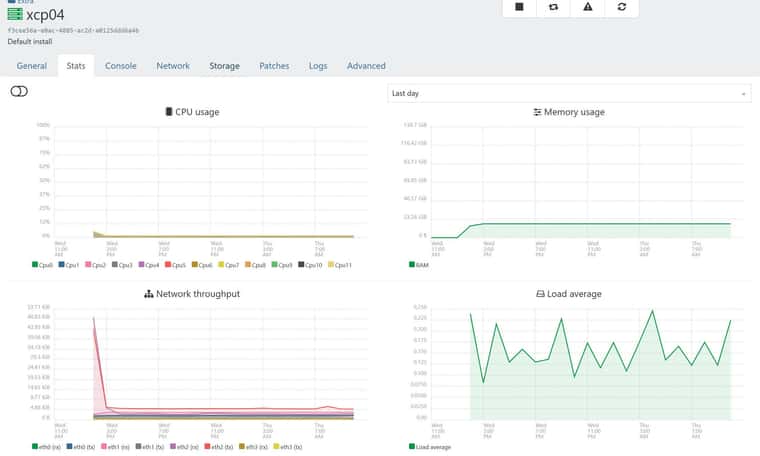Screen dimensions: 760x456
Task: Open the Last day time range dropdown
Action: (569, 93)
